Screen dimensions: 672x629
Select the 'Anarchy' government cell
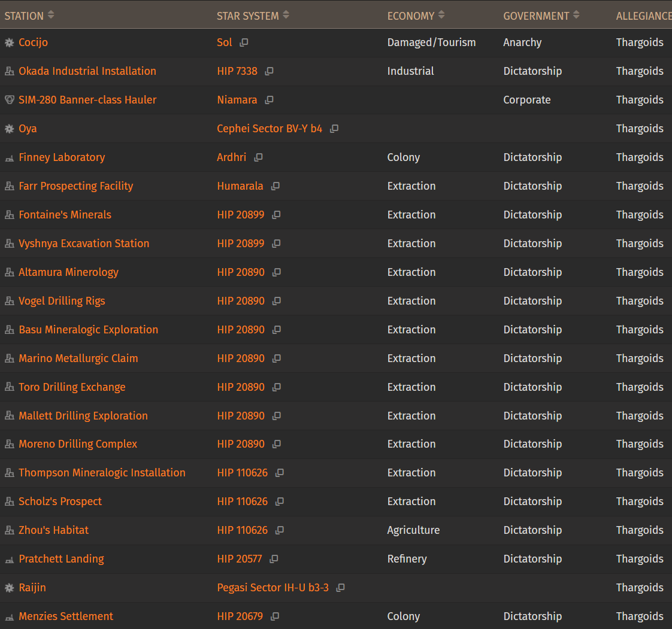pos(522,42)
